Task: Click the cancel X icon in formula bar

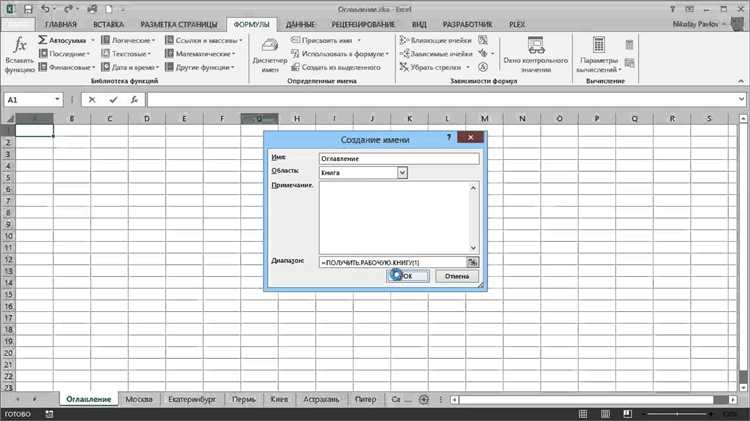Action: [92, 100]
